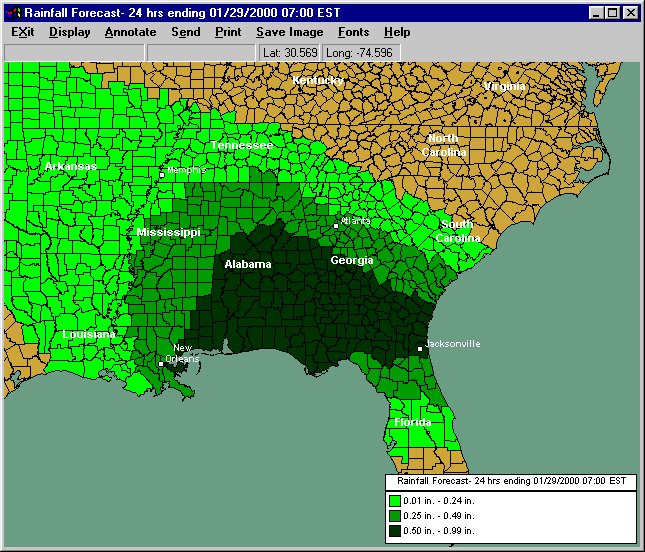
Task: Click the application icon in title bar
Action: (x=13, y=12)
